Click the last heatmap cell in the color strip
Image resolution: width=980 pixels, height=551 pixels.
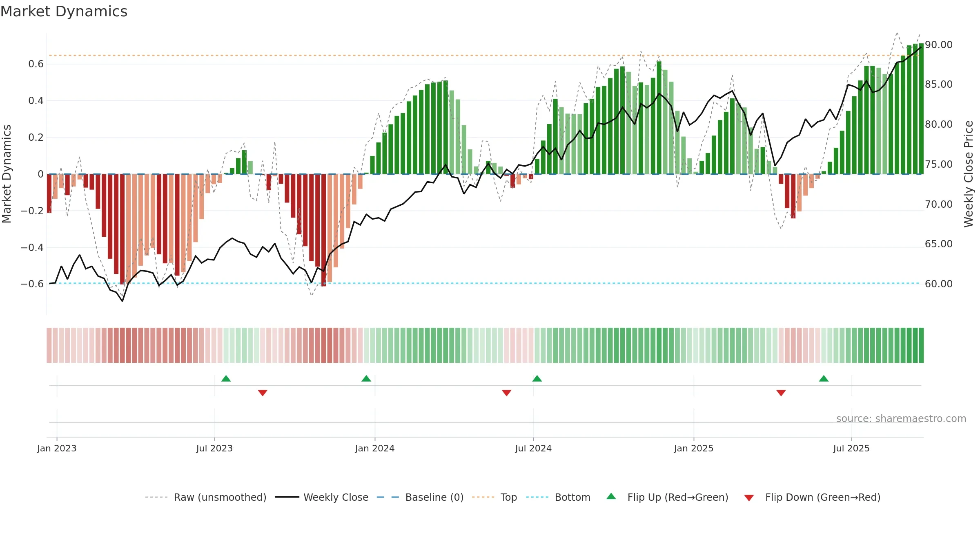(921, 345)
